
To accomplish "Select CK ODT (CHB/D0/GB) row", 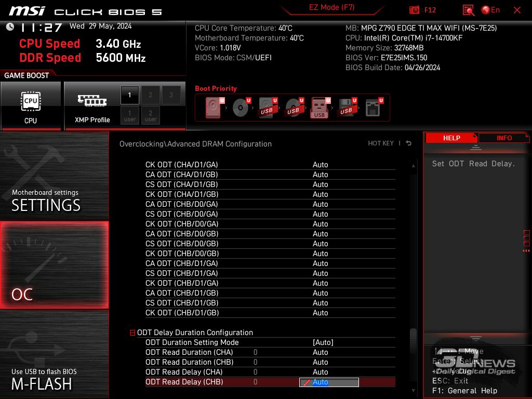I will [x=270, y=254].
